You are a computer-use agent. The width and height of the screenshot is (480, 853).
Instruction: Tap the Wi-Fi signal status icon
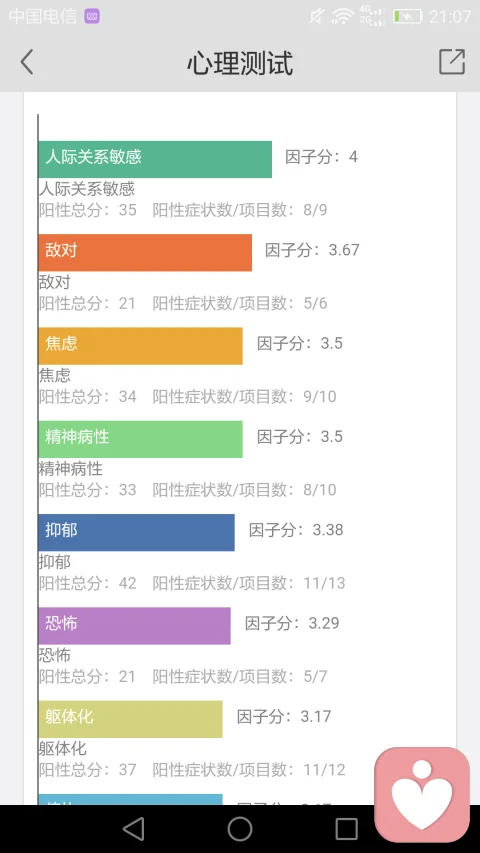342,16
